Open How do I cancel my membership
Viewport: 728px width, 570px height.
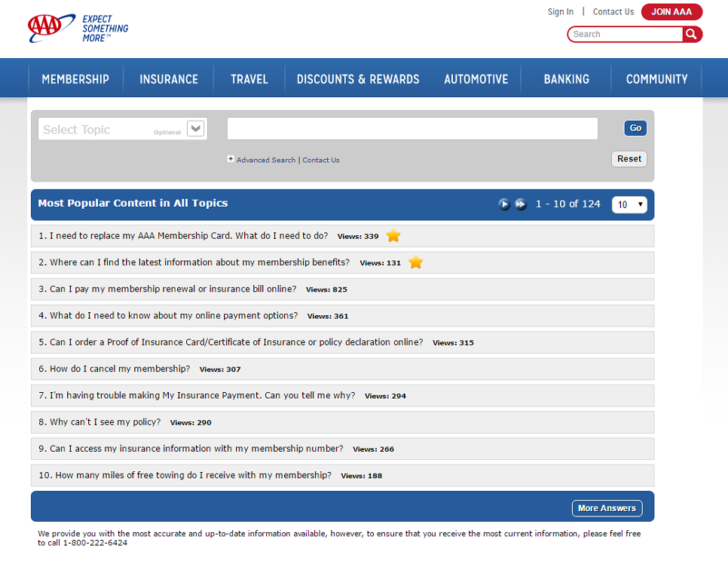120,369
